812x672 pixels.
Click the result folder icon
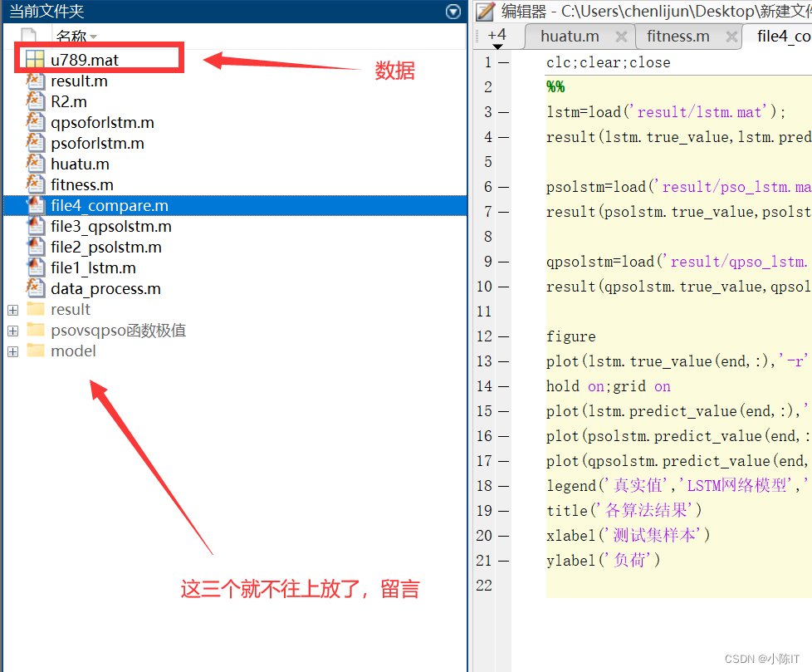point(35,309)
